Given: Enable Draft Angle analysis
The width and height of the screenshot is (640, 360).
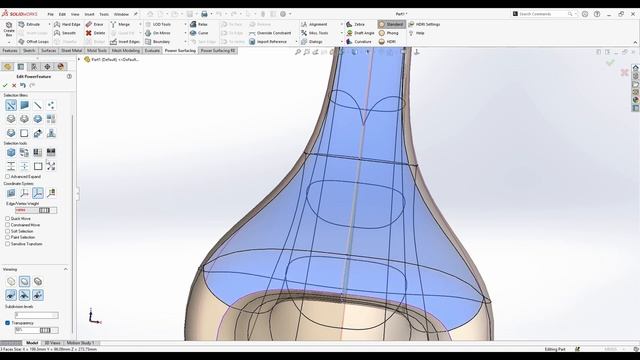Looking at the screenshot, I should point(360,33).
